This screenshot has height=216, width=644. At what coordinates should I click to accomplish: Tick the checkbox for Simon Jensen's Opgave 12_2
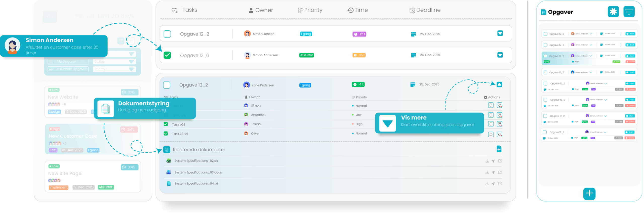167,34
